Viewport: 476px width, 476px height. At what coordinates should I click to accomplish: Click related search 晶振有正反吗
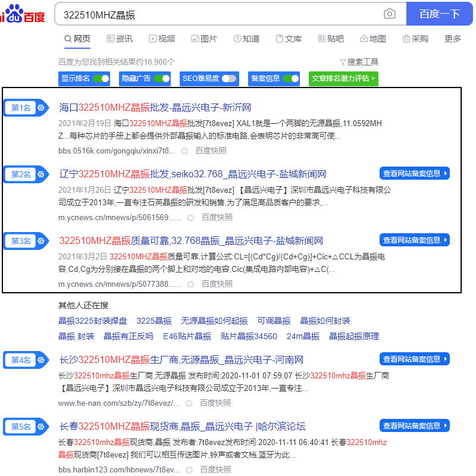(129, 336)
